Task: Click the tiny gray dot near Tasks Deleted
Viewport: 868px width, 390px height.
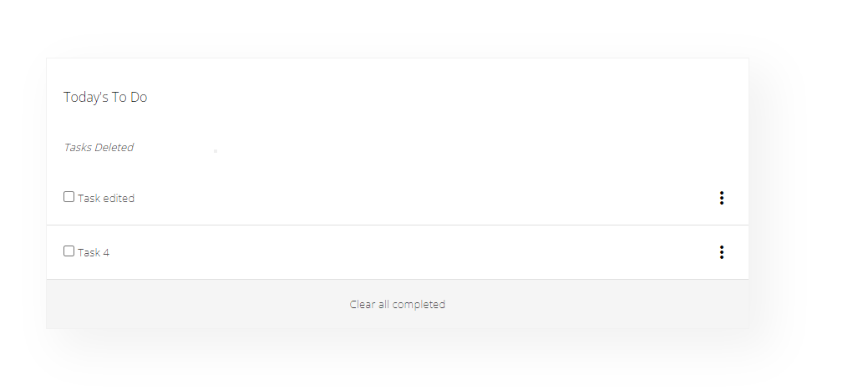Action: pos(216,151)
